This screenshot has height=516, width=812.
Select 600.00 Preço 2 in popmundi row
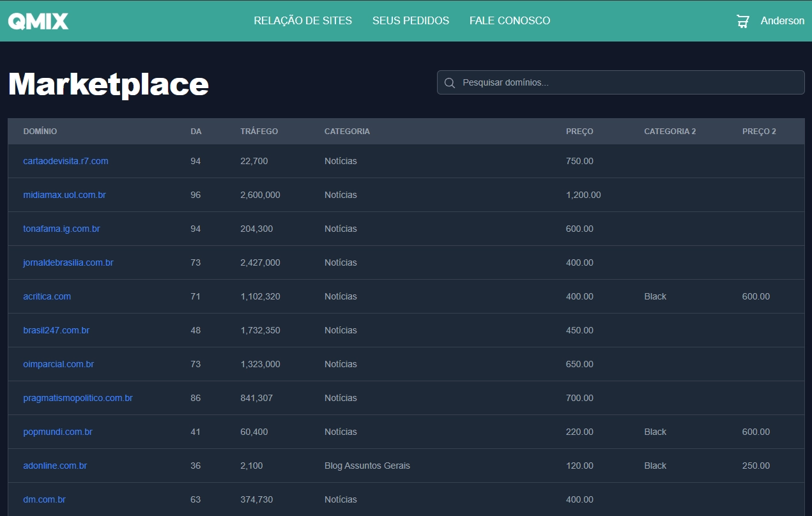click(x=756, y=432)
